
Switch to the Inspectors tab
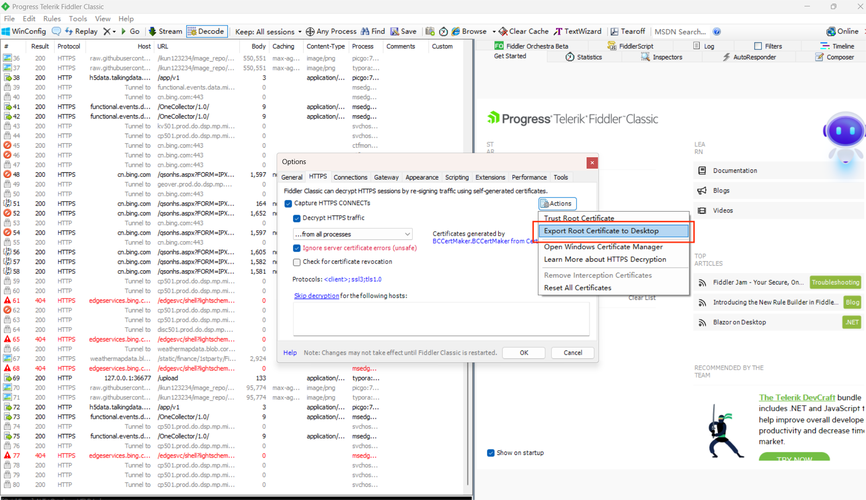tap(662, 57)
